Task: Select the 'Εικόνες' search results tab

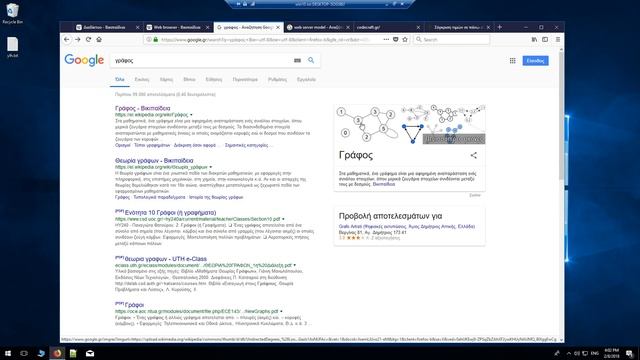Action: click(142, 79)
